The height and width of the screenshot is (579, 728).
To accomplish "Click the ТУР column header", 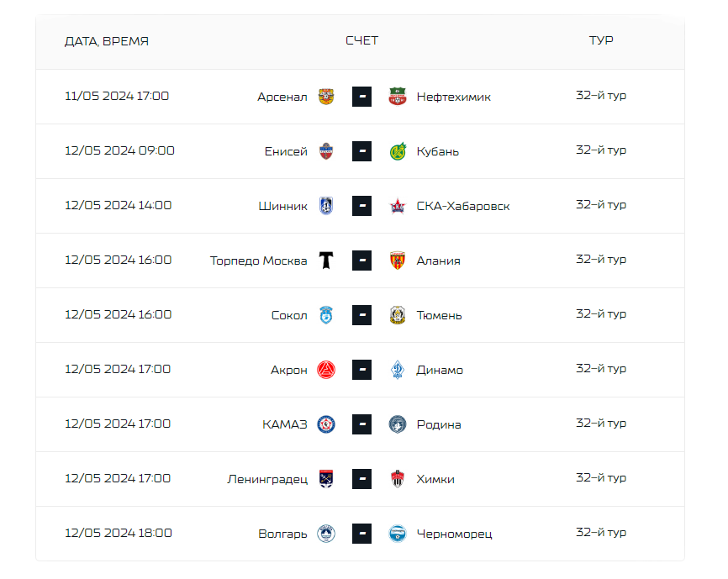I will click(x=601, y=40).
